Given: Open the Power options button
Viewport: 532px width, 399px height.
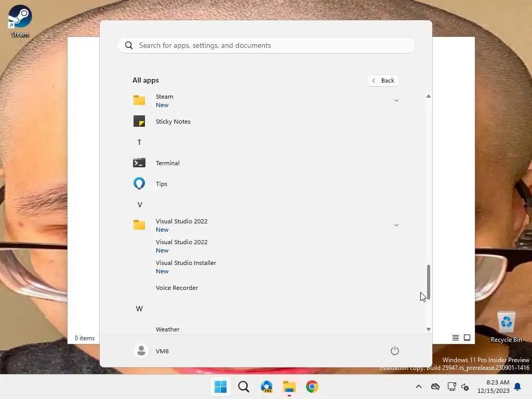Looking at the screenshot, I should (395, 351).
